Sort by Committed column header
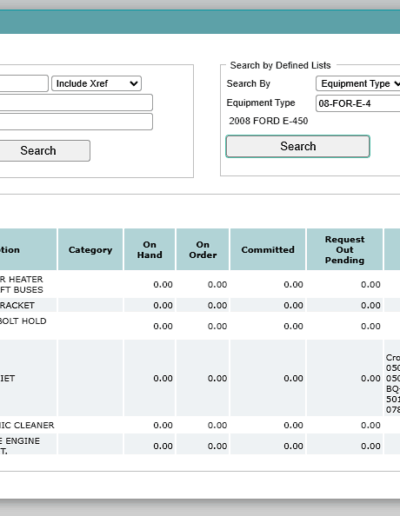Image resolution: width=400 pixels, height=516 pixels. [268, 250]
